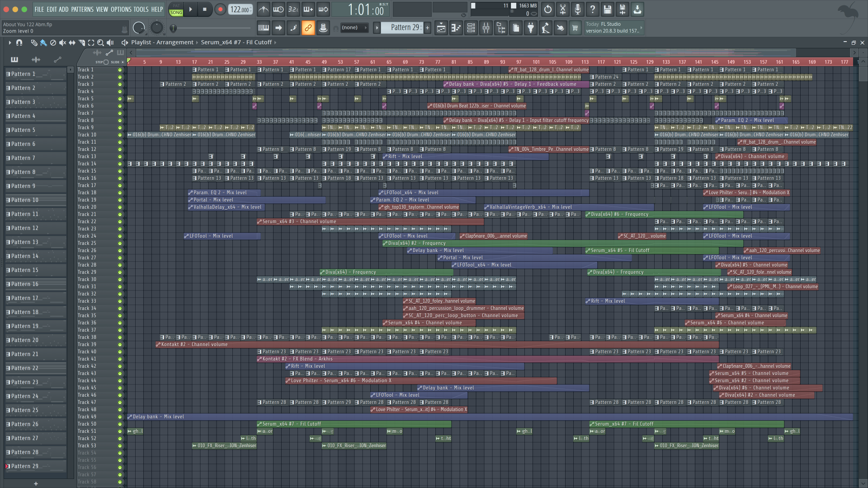Open the plugin picker plug icon
Screen dimensions: 868x488
click(x=531, y=28)
